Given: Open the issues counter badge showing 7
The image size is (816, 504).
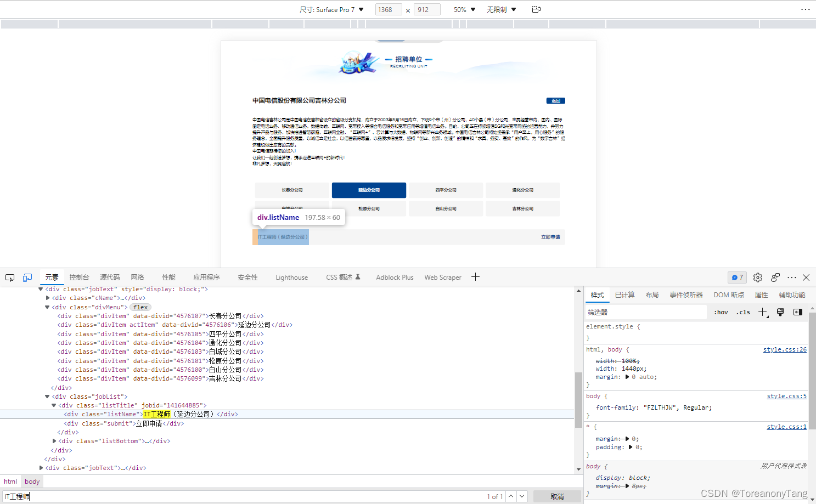Looking at the screenshot, I should click(737, 278).
